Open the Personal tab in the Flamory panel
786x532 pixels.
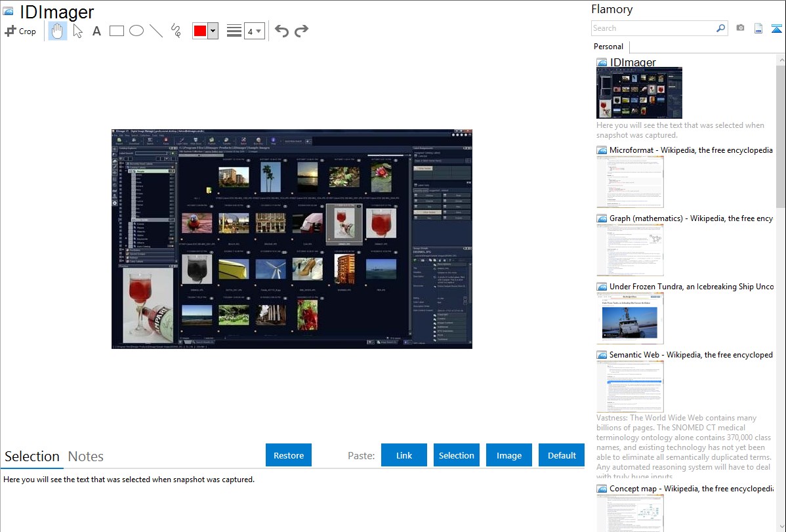609,47
